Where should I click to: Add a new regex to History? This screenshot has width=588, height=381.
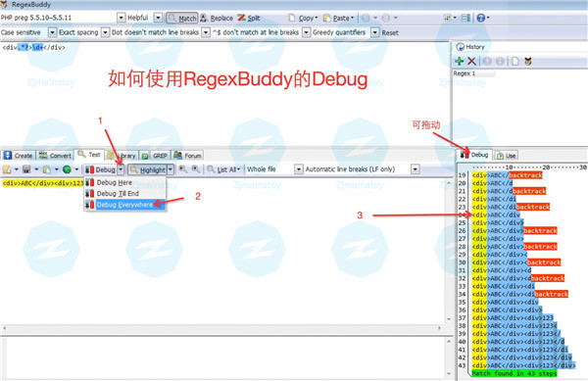(459, 61)
